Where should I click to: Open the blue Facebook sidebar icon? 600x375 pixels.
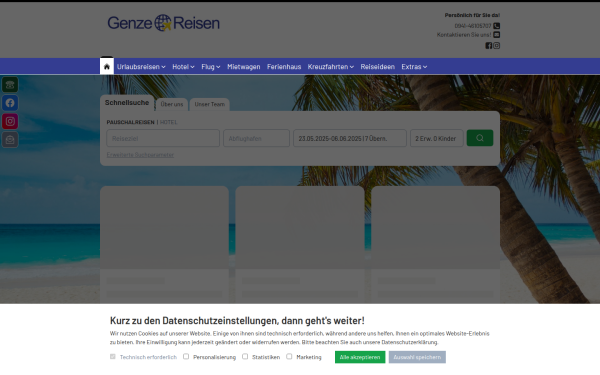[x=10, y=103]
